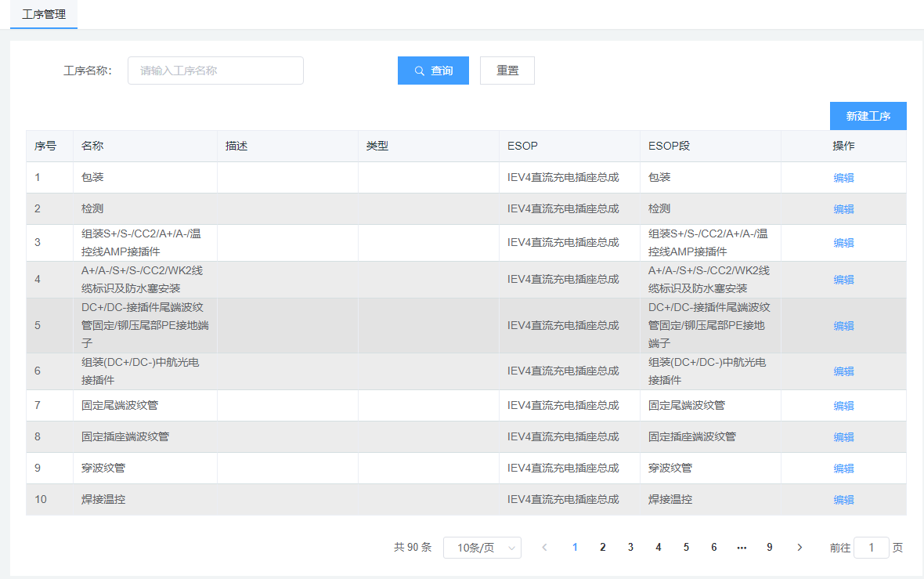Open 编辑 for 穿波纹管 row
924x579 pixels.
[843, 469]
